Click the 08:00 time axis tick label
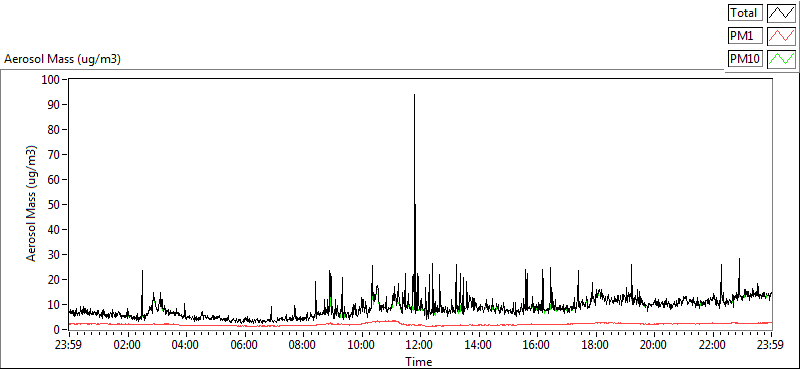The height and width of the screenshot is (369, 800). [x=303, y=344]
